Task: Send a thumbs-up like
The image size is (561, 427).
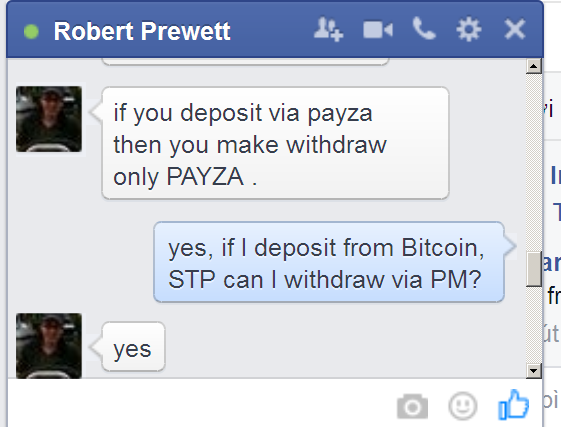Action: [x=513, y=404]
